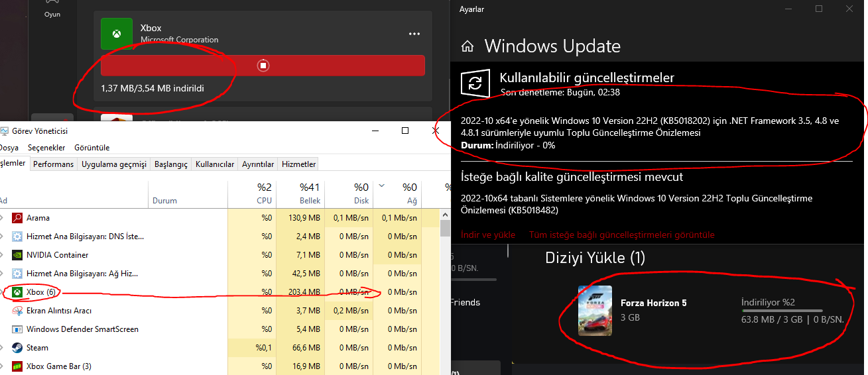Select the Ekran Alıntısı Aracı row name

coord(59,311)
